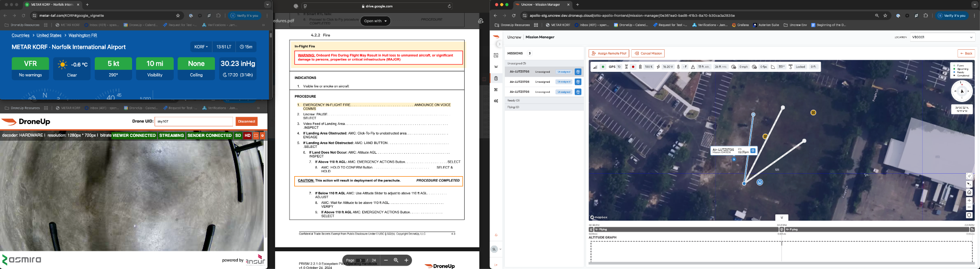This screenshot has height=269, width=980.
Task: Click the recenter location arrow on the map
Action: (x=969, y=176)
